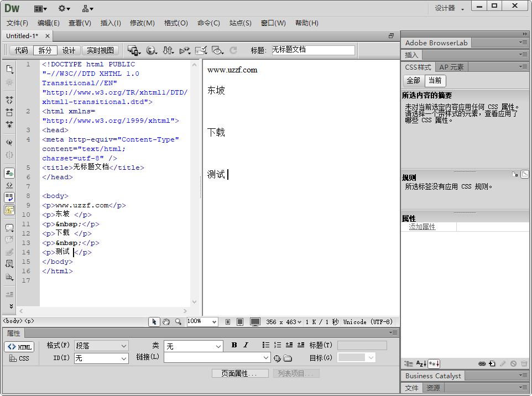Click attach style sheet chain icon
Screen dimensions: 532x396
click(x=482, y=364)
